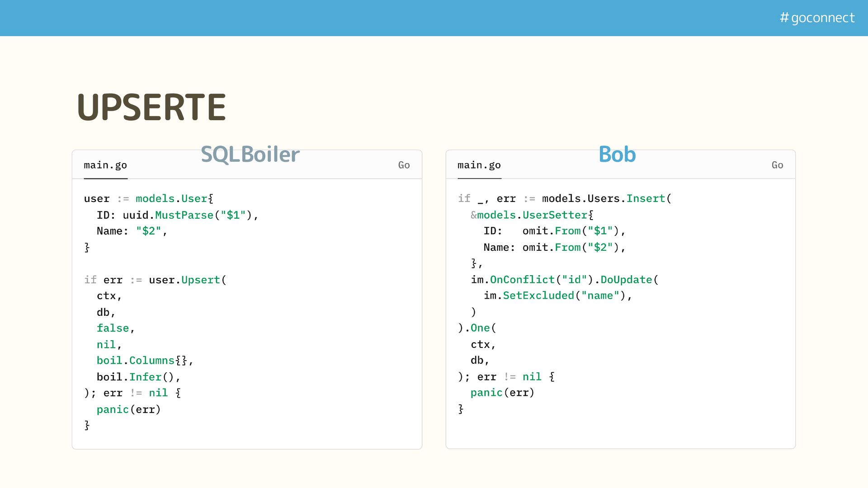This screenshot has height=488, width=868.
Task: Click the Go language label in left panel
Action: point(404,165)
